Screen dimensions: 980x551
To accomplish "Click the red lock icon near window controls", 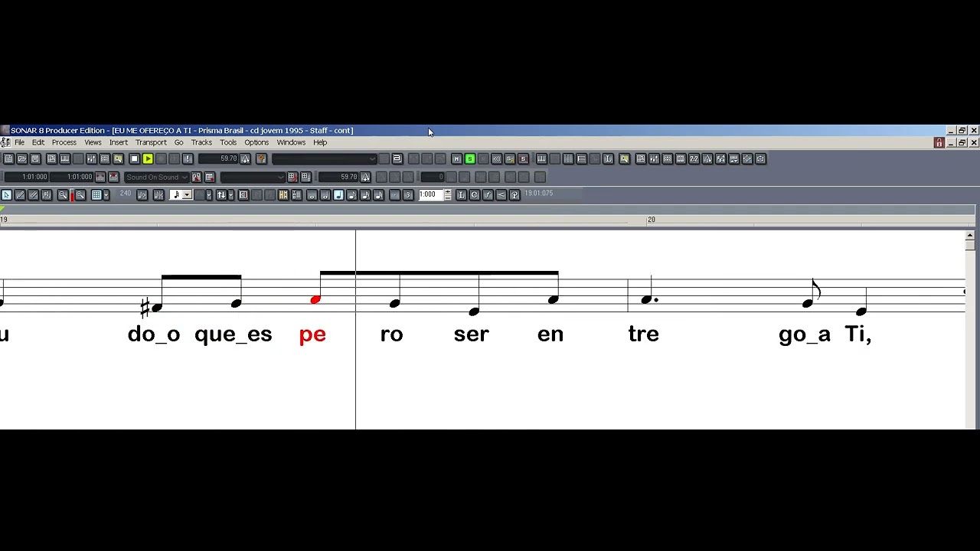I will point(939,142).
